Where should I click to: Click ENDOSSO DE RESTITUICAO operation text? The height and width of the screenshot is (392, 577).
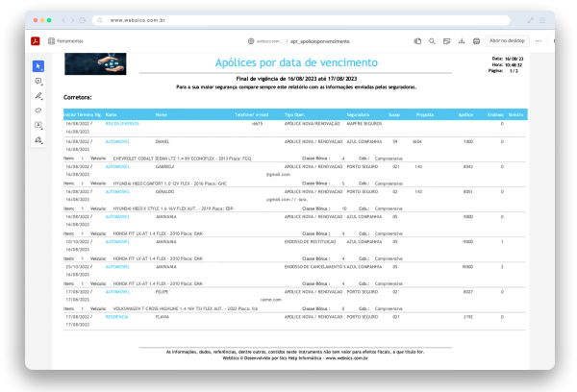310,241
